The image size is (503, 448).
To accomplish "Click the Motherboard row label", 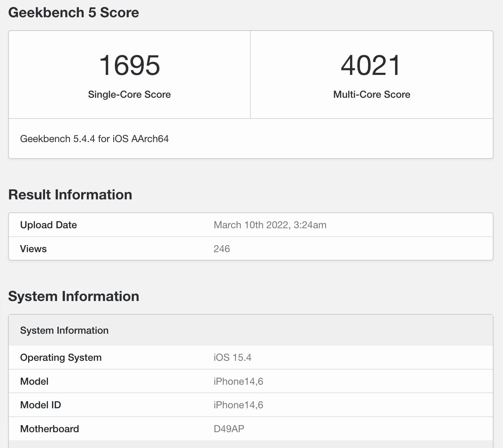I will coord(50,429).
